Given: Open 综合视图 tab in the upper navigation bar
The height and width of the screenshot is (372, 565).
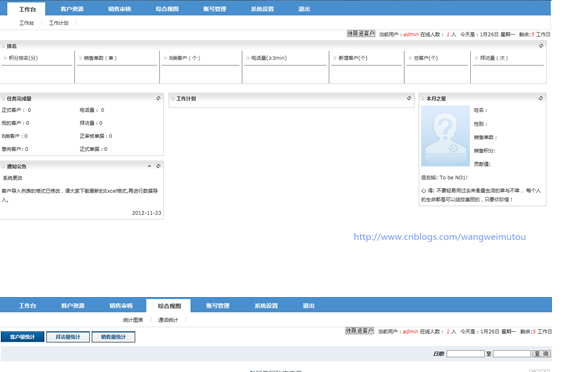Looking at the screenshot, I should click(x=167, y=9).
